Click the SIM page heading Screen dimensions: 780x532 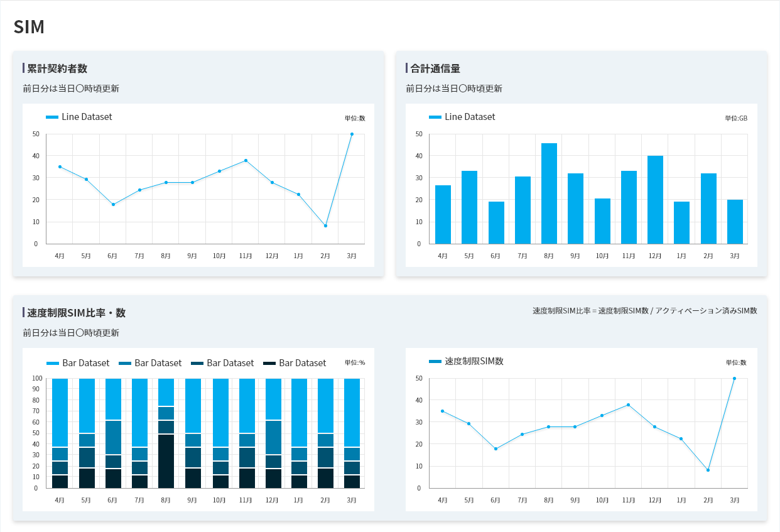click(29, 26)
